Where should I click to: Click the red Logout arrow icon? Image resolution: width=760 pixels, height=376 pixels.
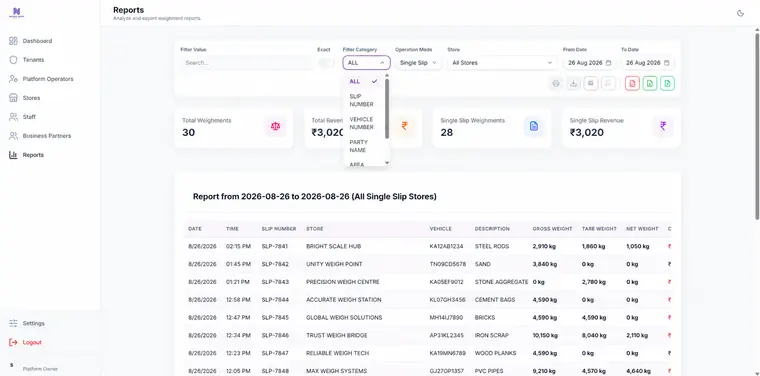pos(13,342)
